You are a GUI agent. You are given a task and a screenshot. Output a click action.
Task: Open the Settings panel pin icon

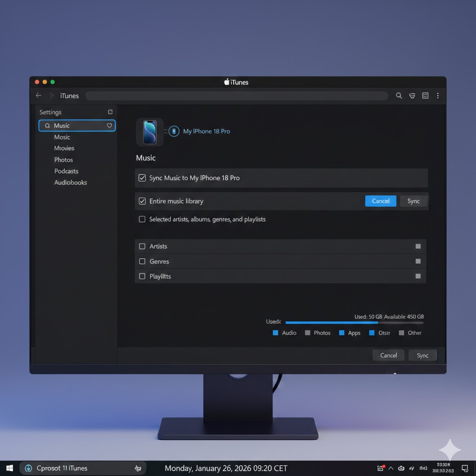click(110, 112)
